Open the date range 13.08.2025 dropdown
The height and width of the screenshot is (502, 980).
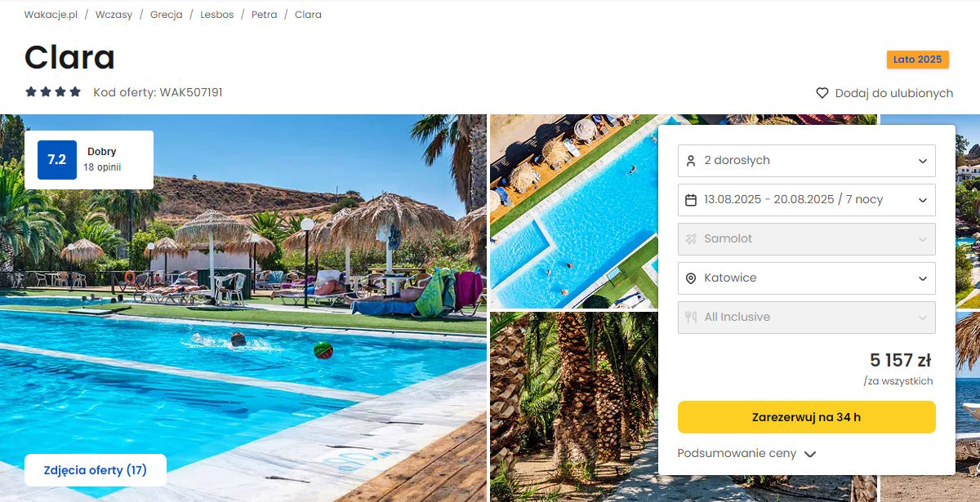[807, 200]
